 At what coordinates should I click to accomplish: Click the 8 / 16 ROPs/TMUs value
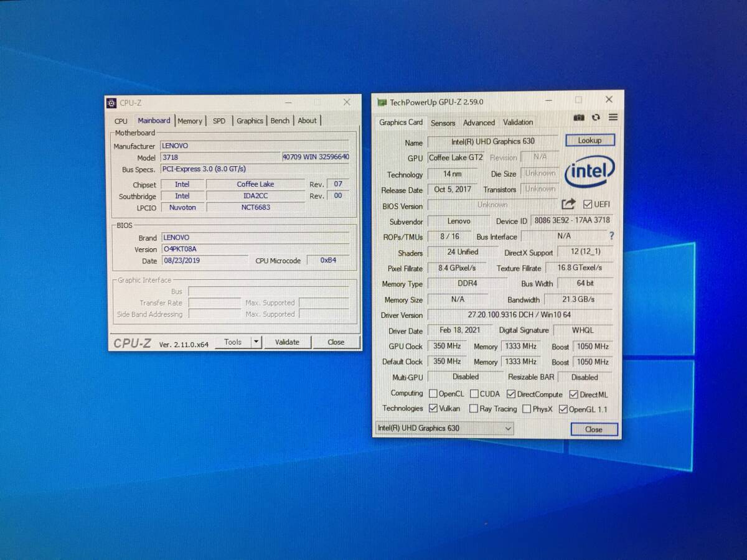click(x=449, y=236)
